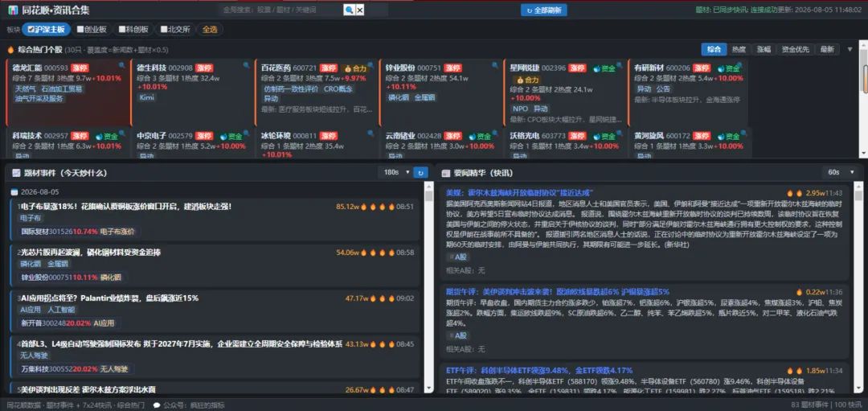The width and height of the screenshot is (868, 411).
Task: Click magnifier icon on 百花医药 card
Action: click(371, 65)
